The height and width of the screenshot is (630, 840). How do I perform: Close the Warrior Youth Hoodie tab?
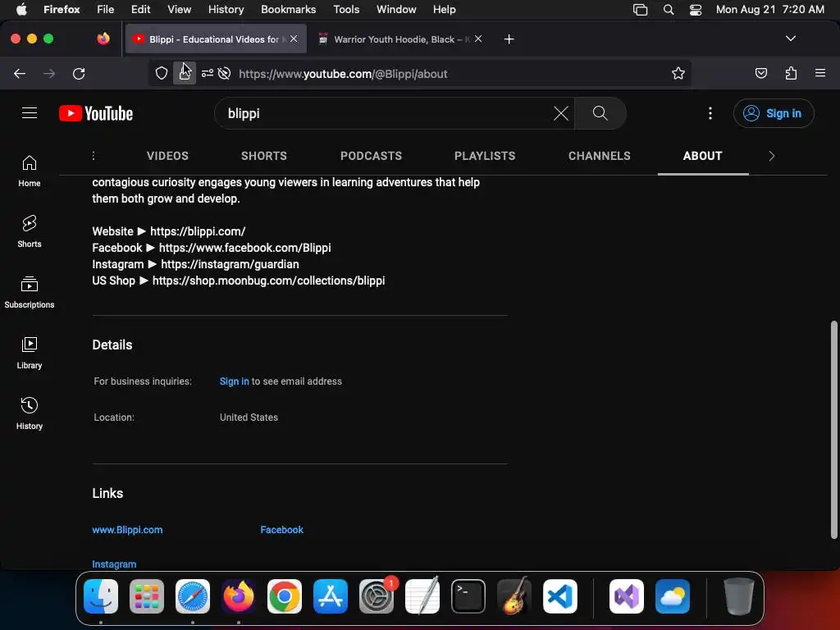(x=478, y=39)
